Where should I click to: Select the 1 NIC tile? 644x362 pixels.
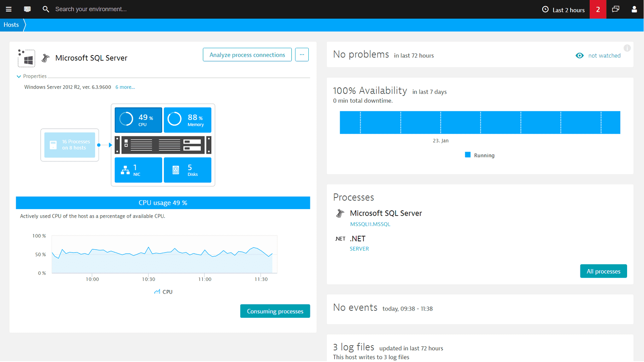point(138,170)
